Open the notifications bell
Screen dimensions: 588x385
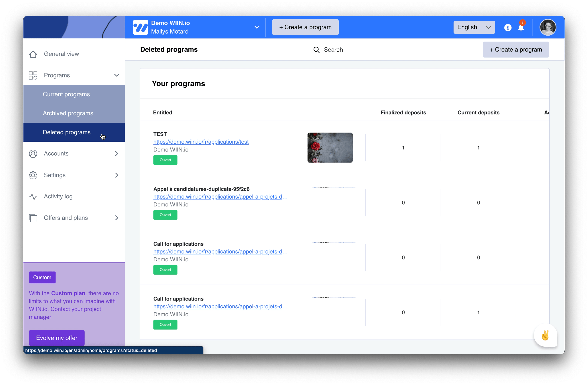tap(521, 28)
